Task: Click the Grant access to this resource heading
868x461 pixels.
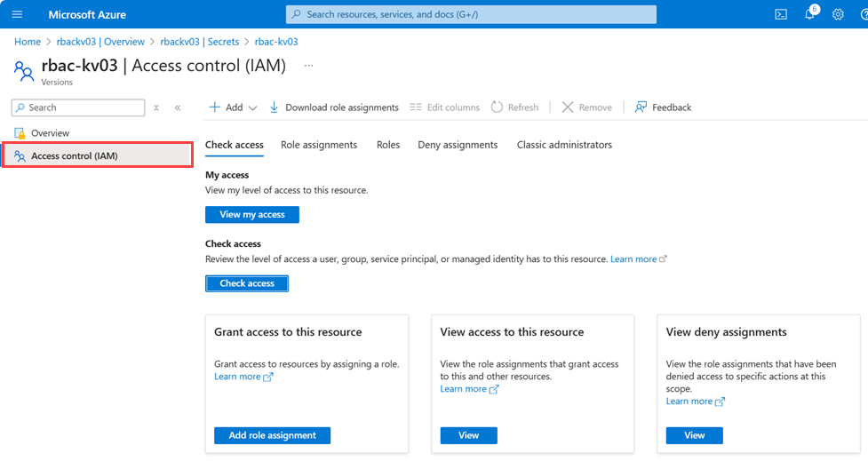Action: (x=288, y=332)
